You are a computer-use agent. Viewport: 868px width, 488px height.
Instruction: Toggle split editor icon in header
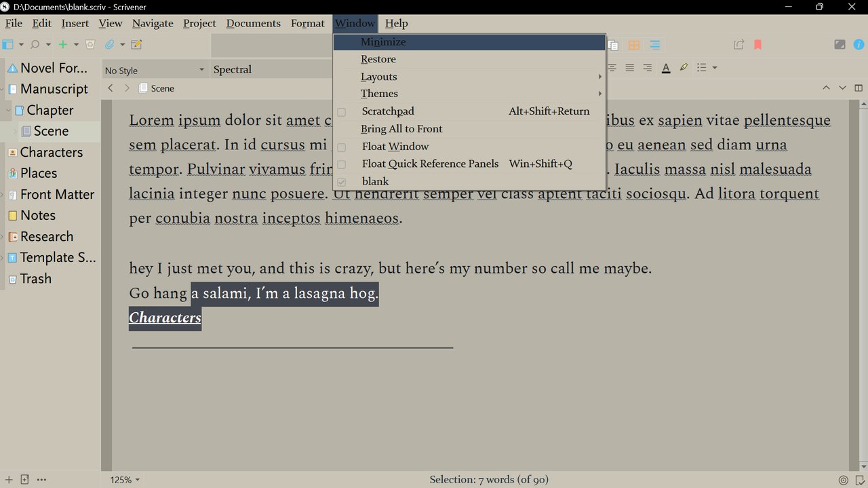pos(859,88)
